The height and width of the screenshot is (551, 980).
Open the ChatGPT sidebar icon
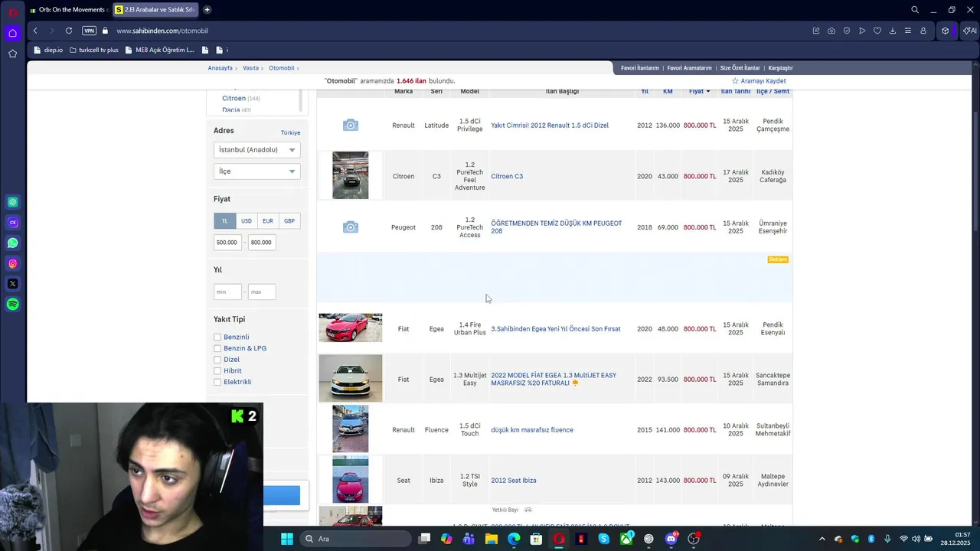[x=12, y=202]
